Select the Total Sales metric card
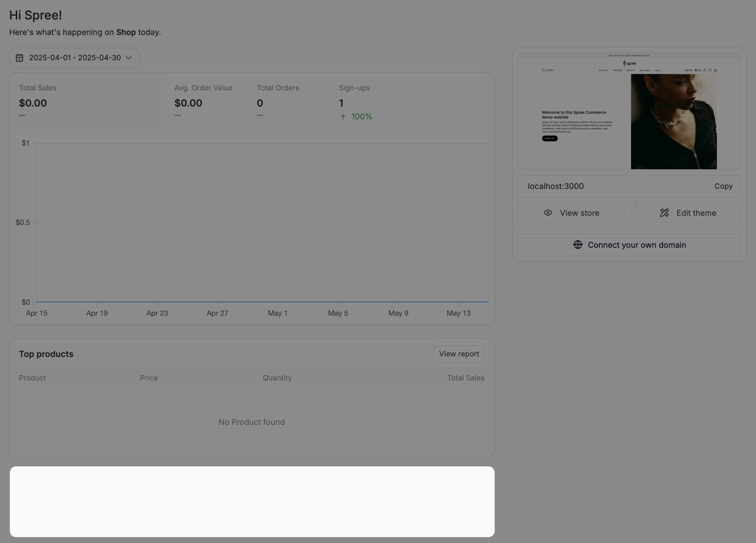Viewport: 756px width, 543px height. pyautogui.click(x=89, y=102)
